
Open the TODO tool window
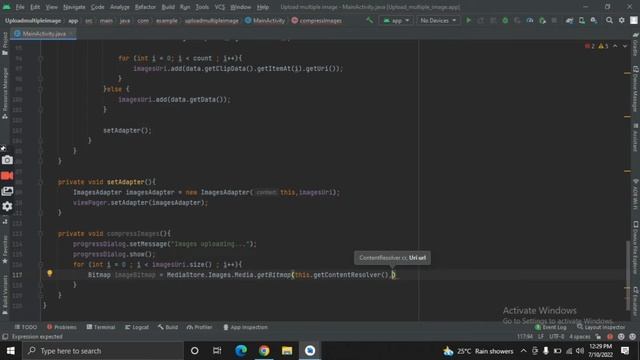click(x=26, y=327)
